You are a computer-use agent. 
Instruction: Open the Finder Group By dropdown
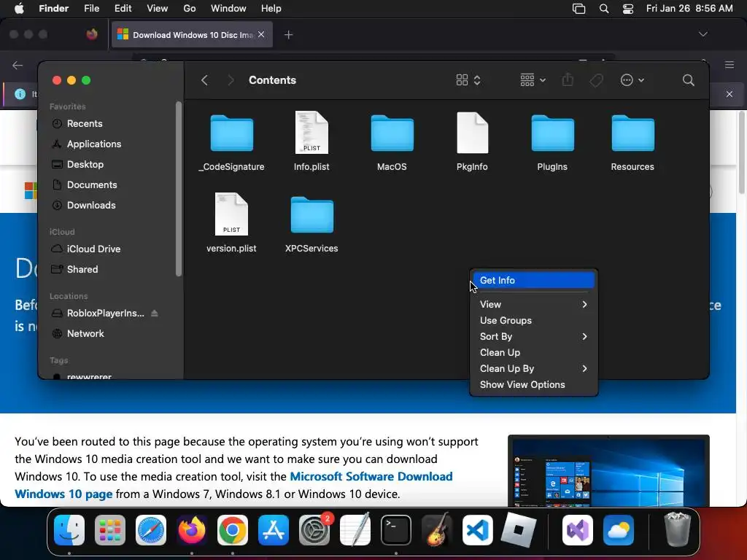pyautogui.click(x=533, y=80)
